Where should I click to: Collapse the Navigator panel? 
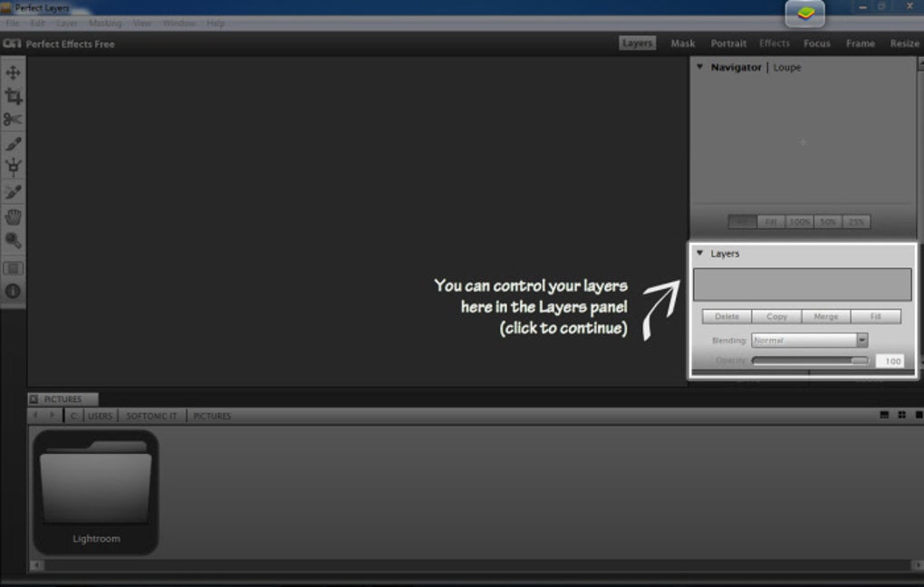(699, 67)
